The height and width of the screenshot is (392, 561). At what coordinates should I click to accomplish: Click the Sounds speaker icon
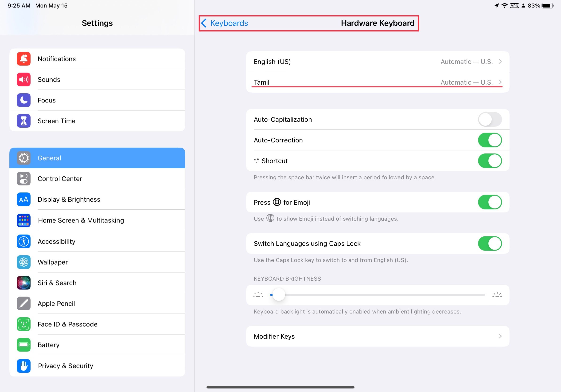[x=24, y=79]
